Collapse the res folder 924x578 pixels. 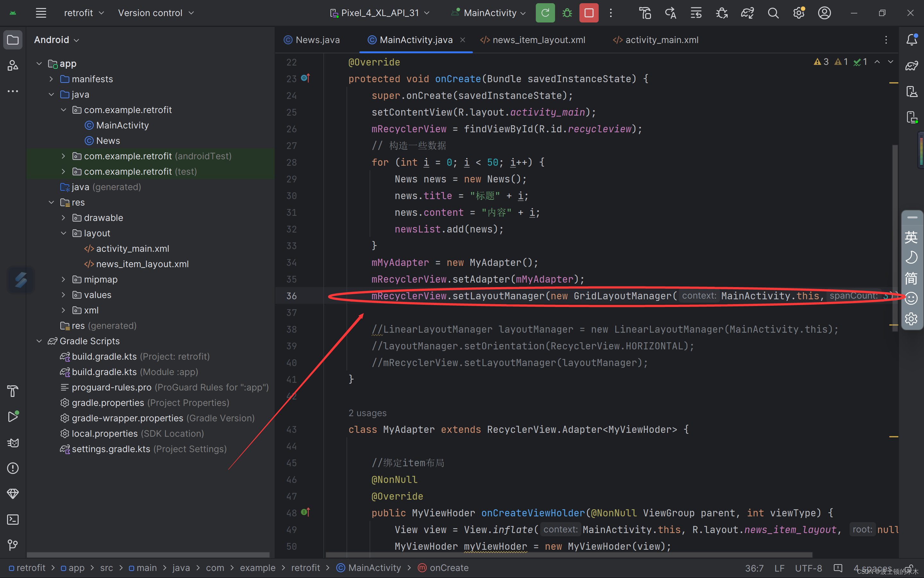pos(51,202)
